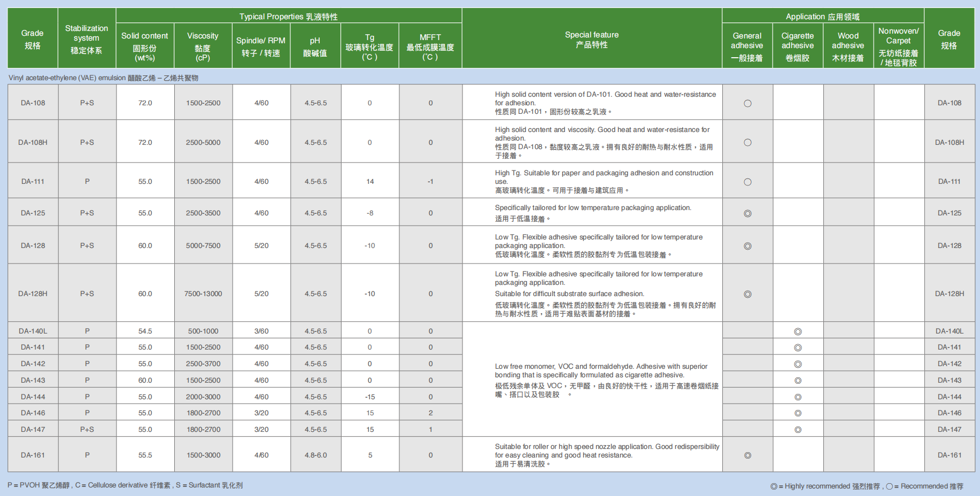Image resolution: width=980 pixels, height=496 pixels.
Task: Click the Tg glass transition column header
Action: 369,46
